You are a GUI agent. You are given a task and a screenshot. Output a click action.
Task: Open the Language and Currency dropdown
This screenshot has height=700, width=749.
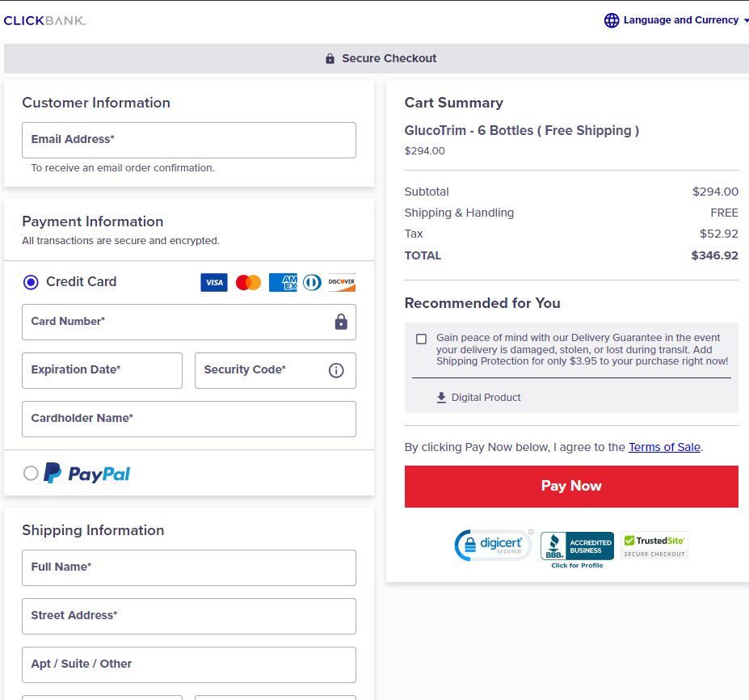681,20
